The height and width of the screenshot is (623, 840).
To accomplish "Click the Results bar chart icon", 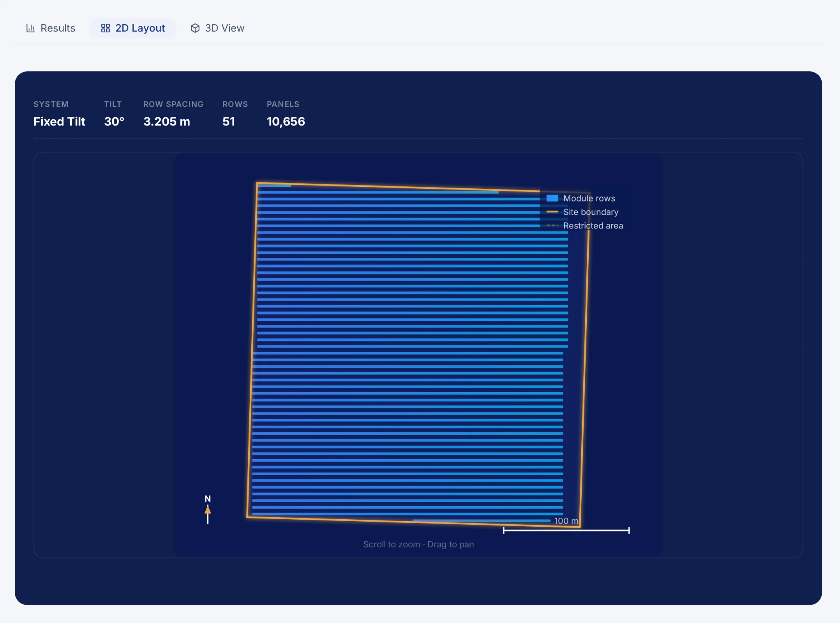I will coord(30,28).
